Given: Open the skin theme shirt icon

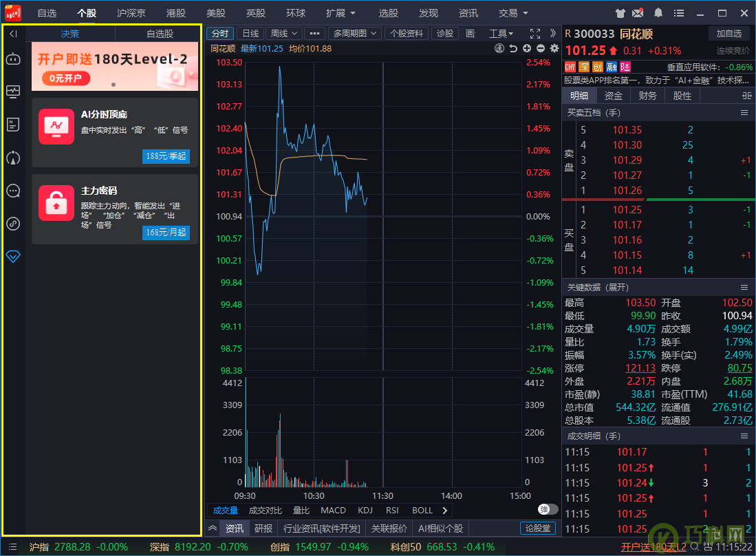Looking at the screenshot, I should [620, 13].
